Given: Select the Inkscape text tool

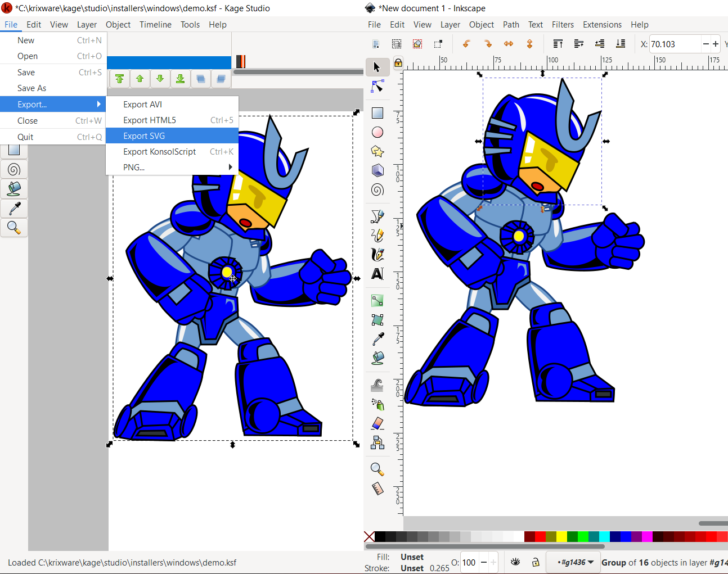Looking at the screenshot, I should pyautogui.click(x=378, y=274).
